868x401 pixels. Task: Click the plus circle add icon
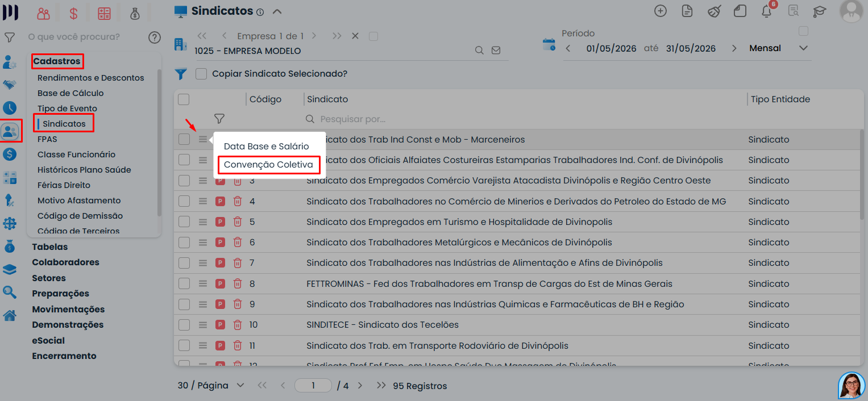[x=660, y=11]
